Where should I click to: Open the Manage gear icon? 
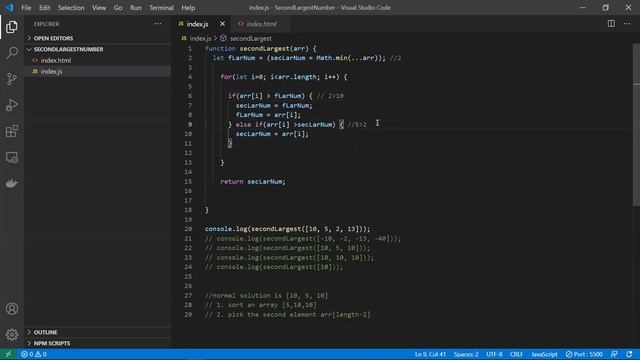click(x=12, y=335)
